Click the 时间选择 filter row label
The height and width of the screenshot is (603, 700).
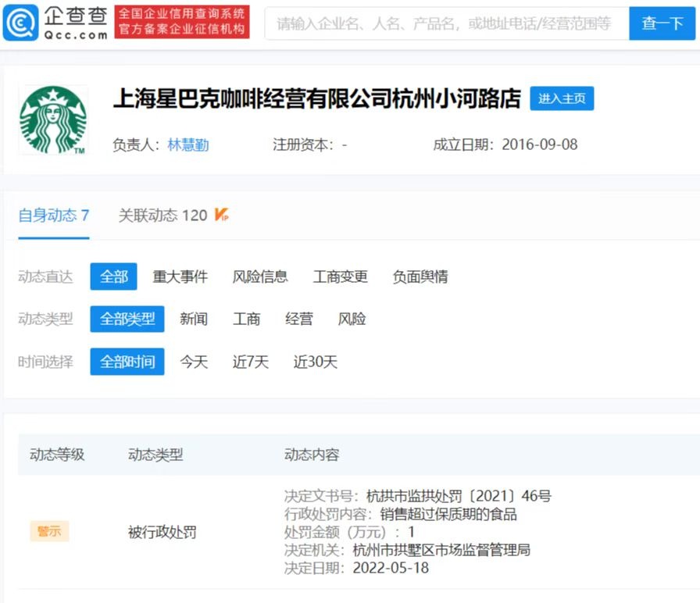coord(45,362)
